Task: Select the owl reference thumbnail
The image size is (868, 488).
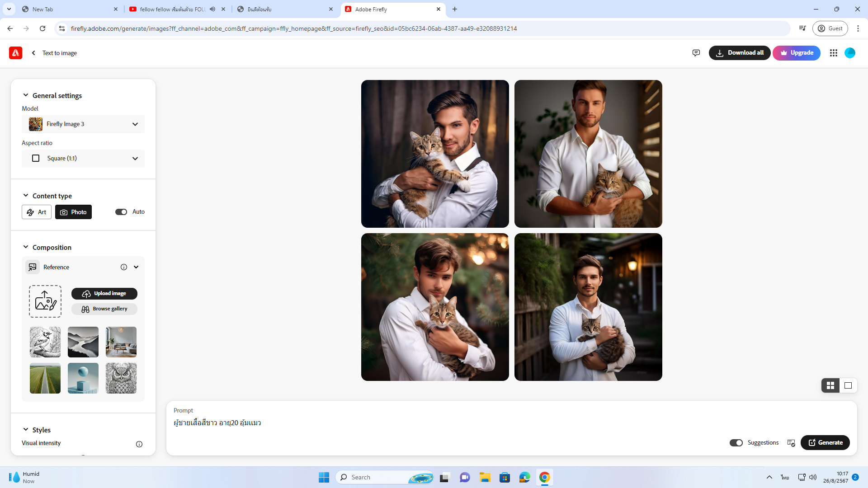Action: [121, 378]
